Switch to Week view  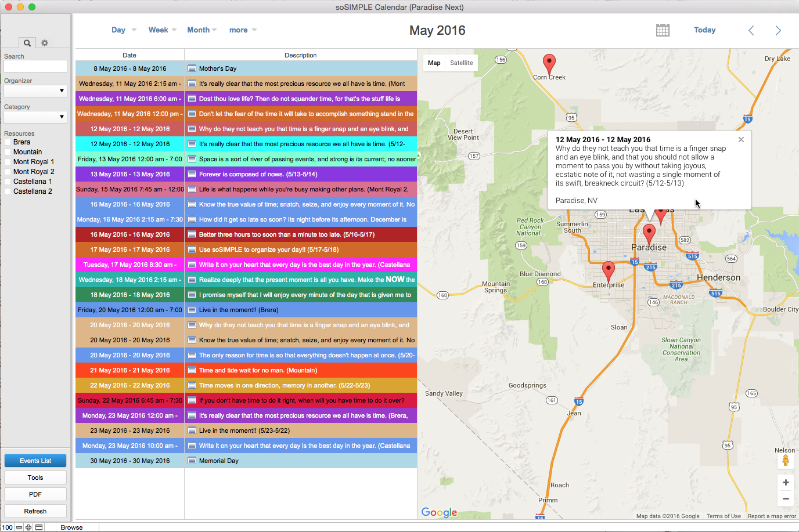tap(158, 30)
